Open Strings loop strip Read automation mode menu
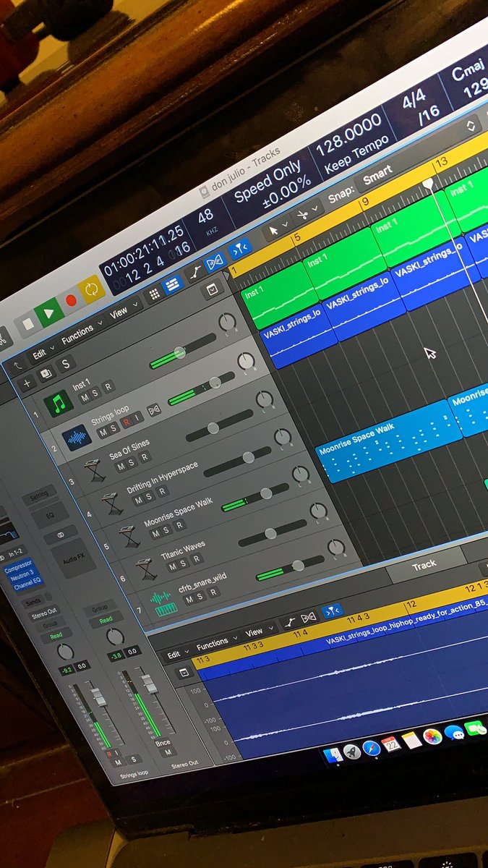 coord(56,636)
